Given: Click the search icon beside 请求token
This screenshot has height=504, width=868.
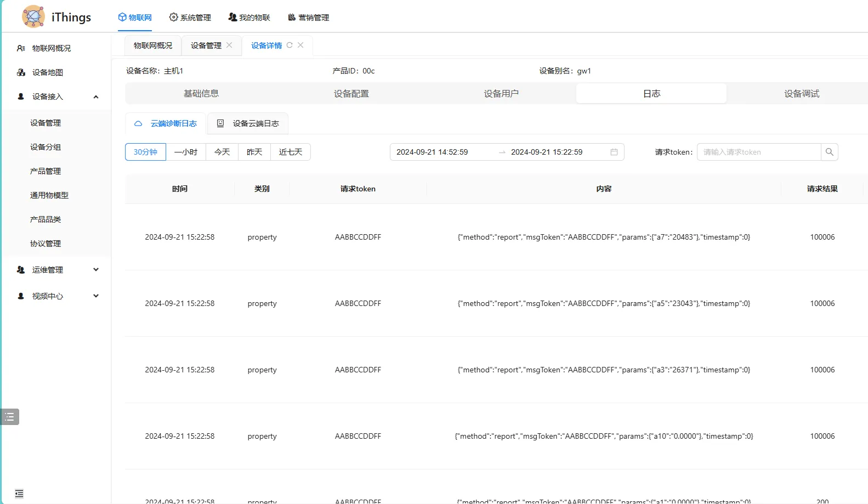Looking at the screenshot, I should tap(830, 152).
